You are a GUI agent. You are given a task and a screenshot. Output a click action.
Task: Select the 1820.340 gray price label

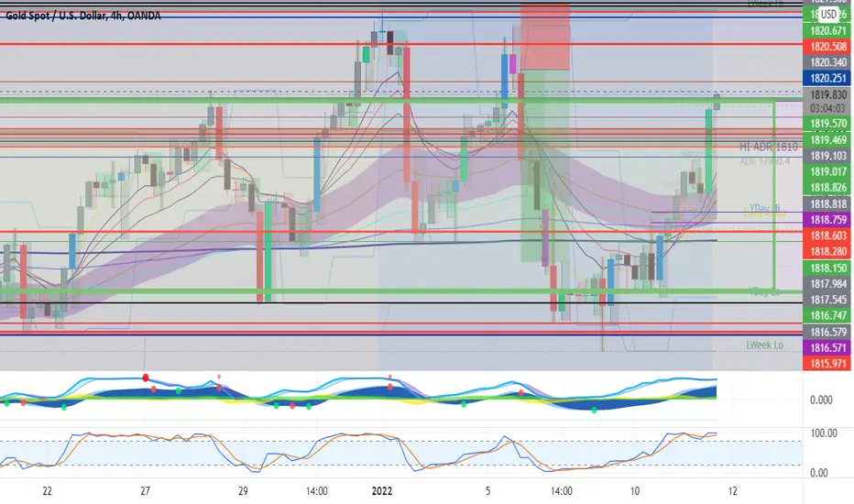tap(827, 62)
